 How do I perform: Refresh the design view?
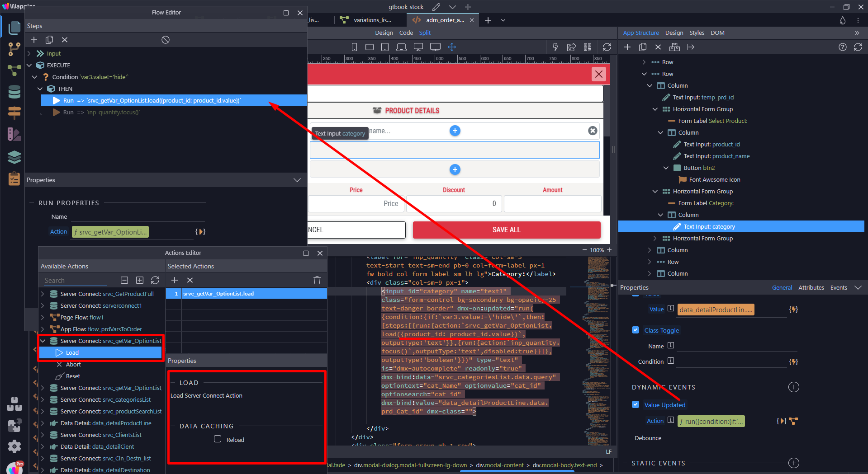pos(607,47)
